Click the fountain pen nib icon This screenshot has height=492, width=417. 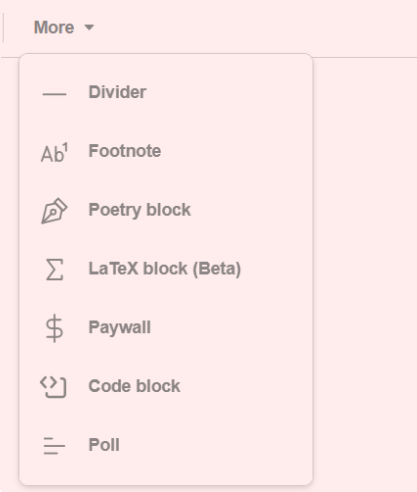coord(54,211)
